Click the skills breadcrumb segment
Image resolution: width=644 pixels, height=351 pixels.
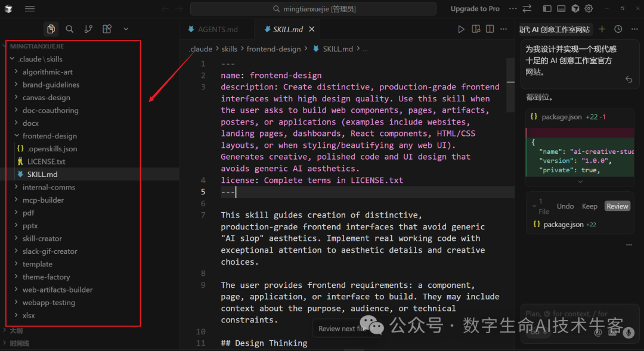click(229, 49)
